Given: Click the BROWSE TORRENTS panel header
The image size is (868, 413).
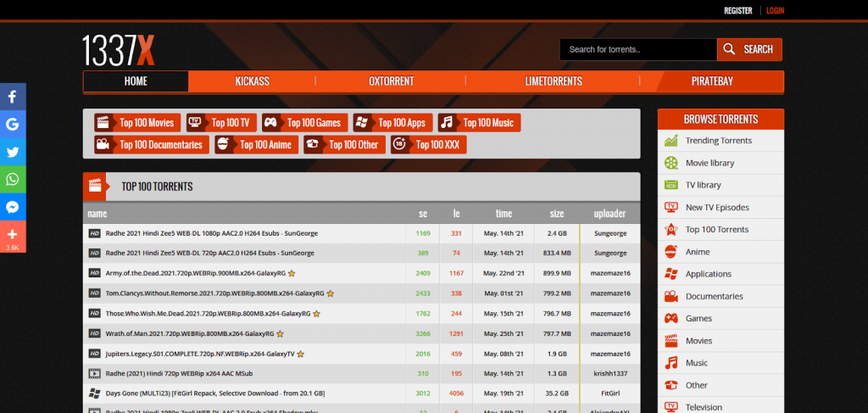Looking at the screenshot, I should click(721, 119).
